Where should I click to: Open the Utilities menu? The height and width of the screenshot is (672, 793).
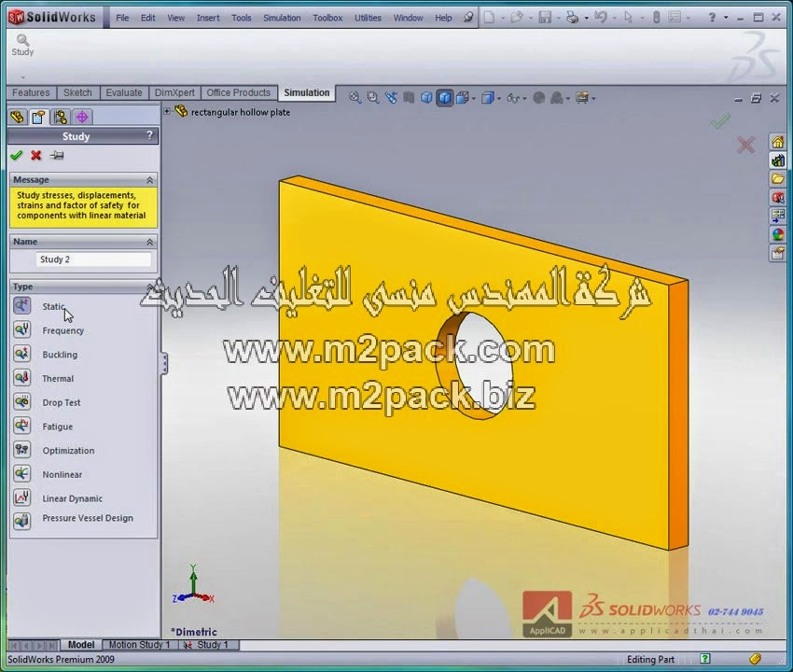(368, 18)
